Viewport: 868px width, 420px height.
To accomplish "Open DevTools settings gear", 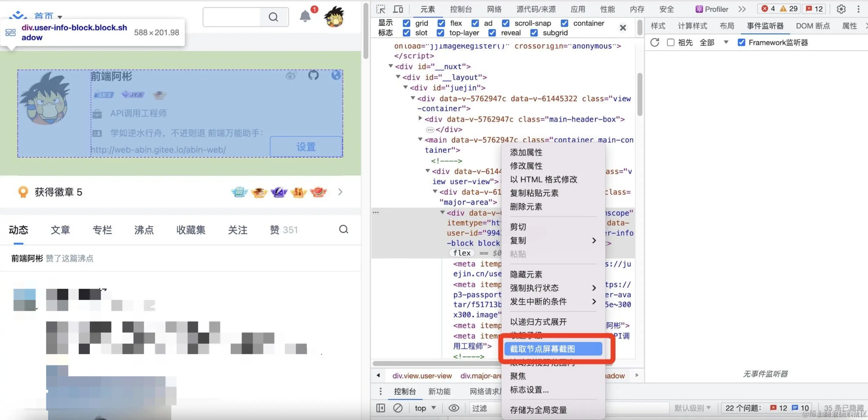I will tap(841, 9).
